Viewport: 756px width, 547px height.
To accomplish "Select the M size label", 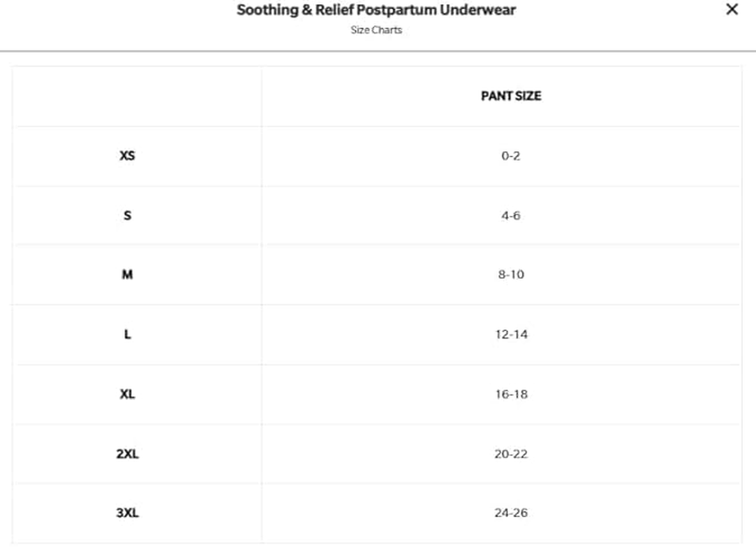I will [127, 275].
